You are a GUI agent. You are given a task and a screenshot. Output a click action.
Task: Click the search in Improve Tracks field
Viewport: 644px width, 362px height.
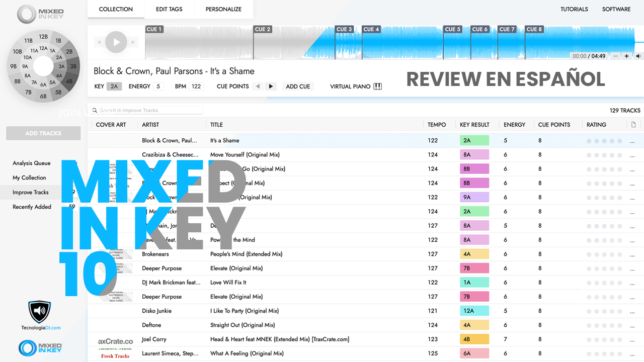(146, 110)
